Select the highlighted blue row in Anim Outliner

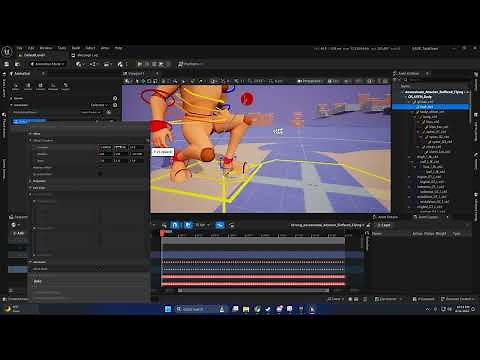(x=431, y=107)
